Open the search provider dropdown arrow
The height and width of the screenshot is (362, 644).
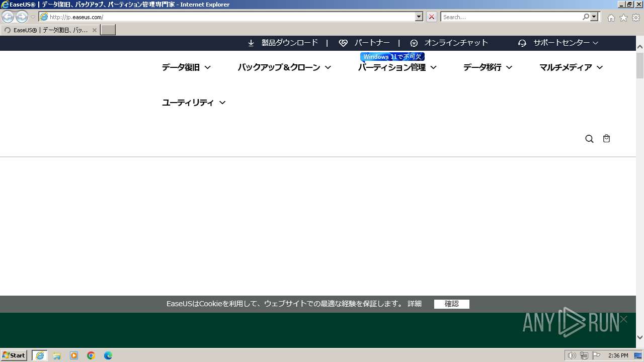tap(595, 17)
